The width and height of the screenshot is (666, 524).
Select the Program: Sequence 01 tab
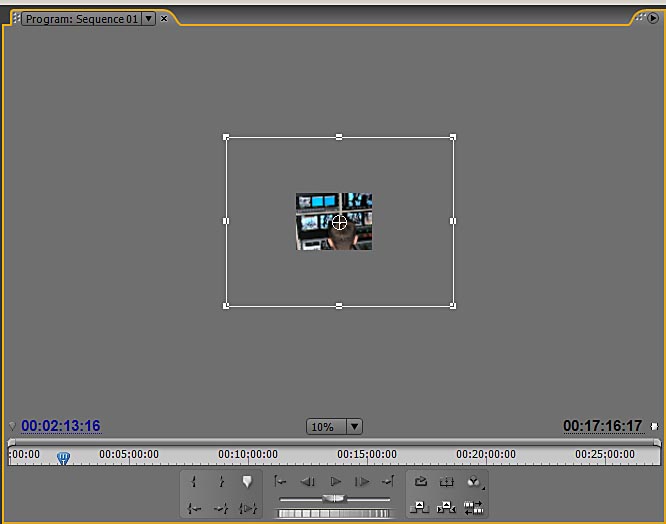tap(82, 19)
